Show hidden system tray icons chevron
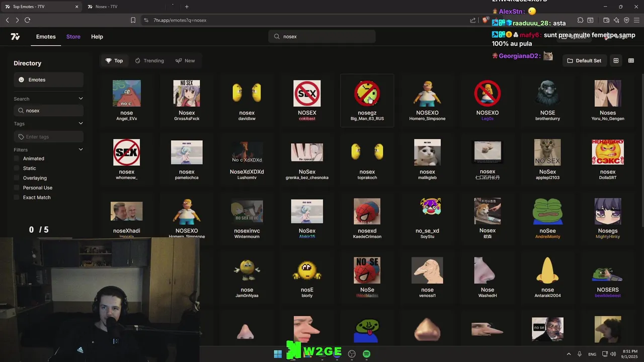This screenshot has width=644, height=362. 569,354
